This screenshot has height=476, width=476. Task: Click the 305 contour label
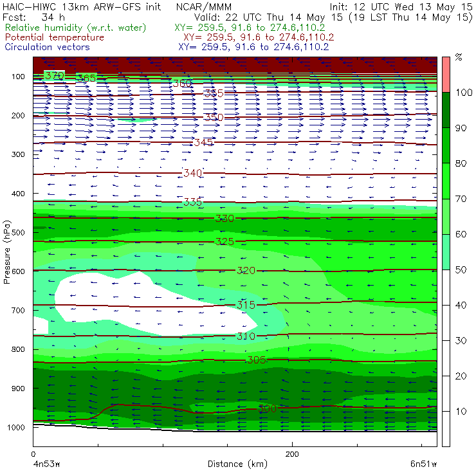coord(257,360)
